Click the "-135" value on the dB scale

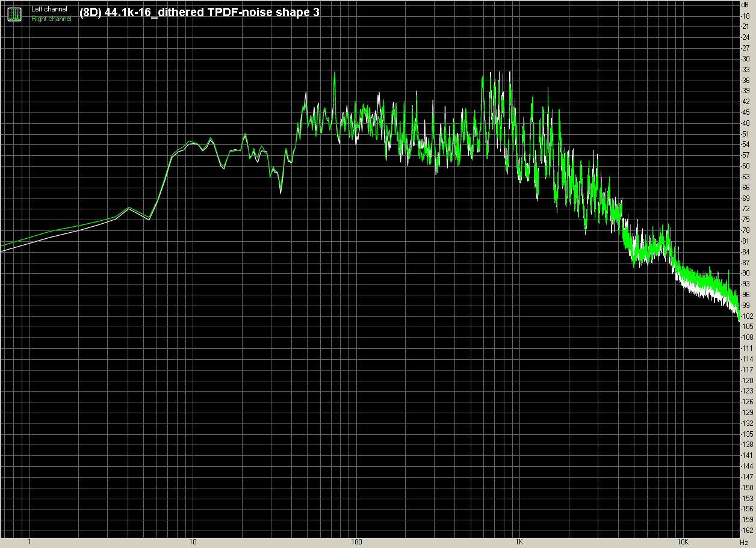click(x=747, y=433)
